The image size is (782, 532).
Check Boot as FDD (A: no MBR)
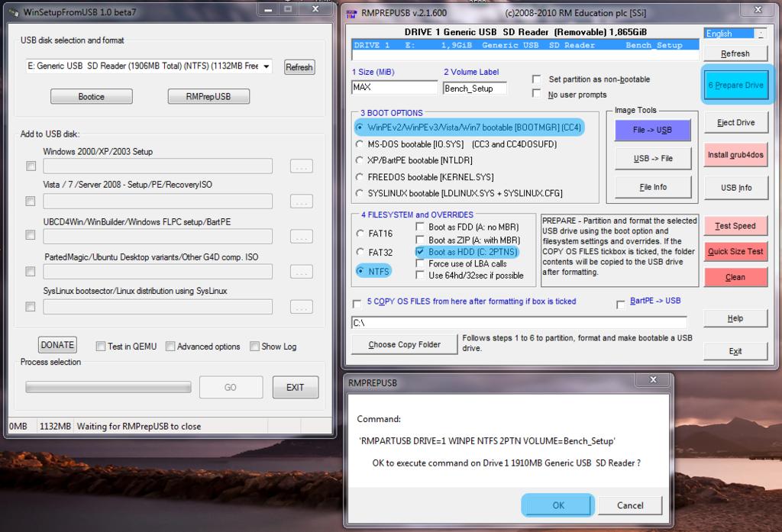tap(420, 227)
